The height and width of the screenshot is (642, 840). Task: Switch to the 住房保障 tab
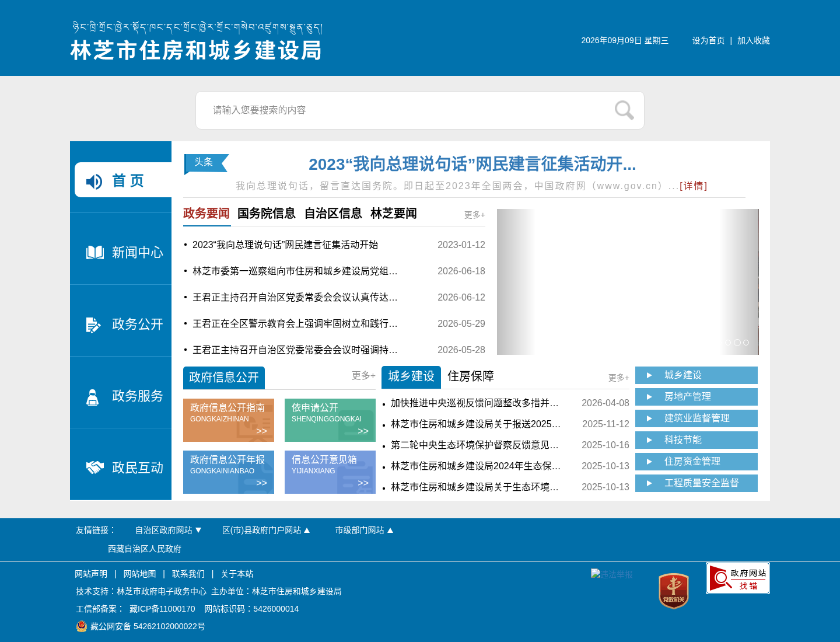click(471, 376)
